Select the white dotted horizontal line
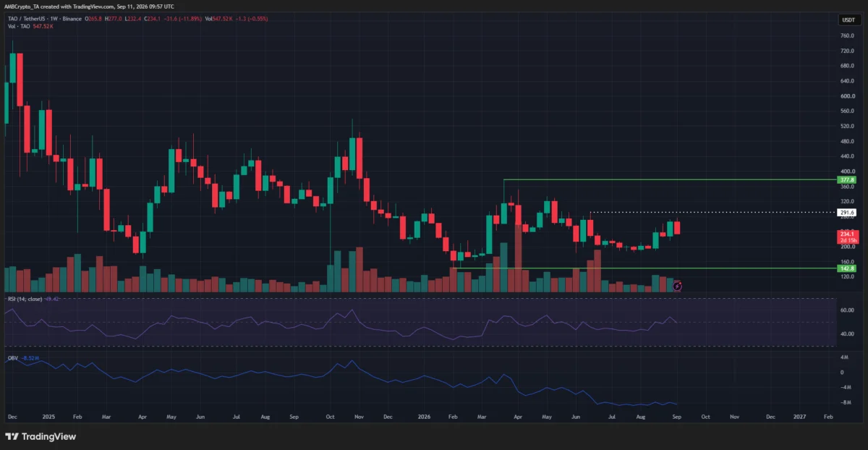The height and width of the screenshot is (450, 868). 712,212
